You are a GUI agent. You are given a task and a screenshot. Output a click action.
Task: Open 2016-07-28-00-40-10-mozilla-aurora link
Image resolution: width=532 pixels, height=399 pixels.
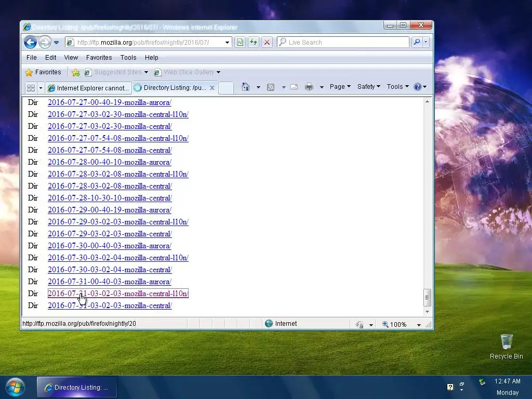coord(110,162)
